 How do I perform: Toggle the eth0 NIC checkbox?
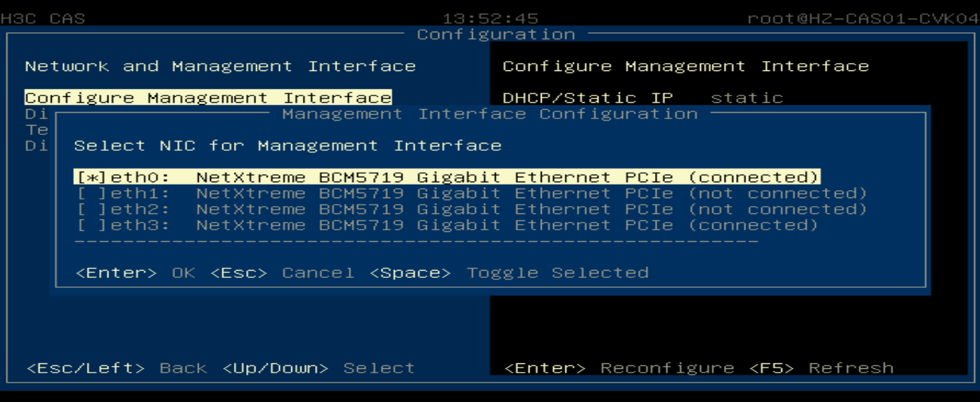447,177
